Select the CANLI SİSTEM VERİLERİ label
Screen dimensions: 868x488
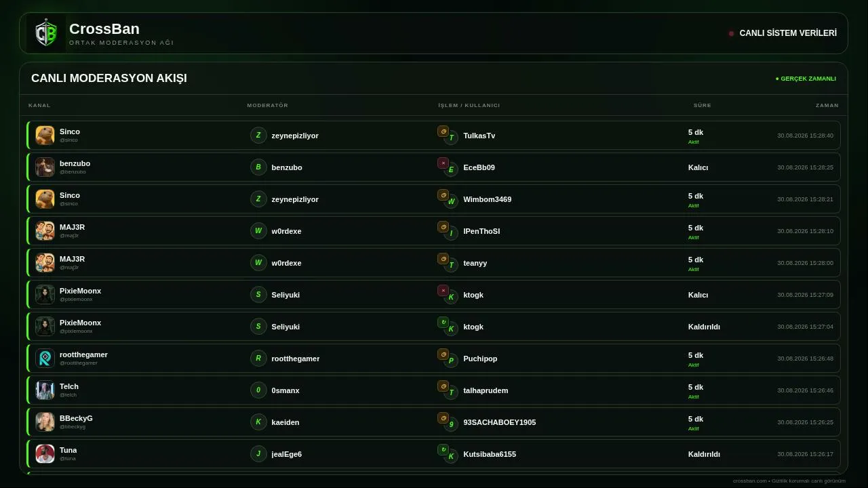(788, 33)
